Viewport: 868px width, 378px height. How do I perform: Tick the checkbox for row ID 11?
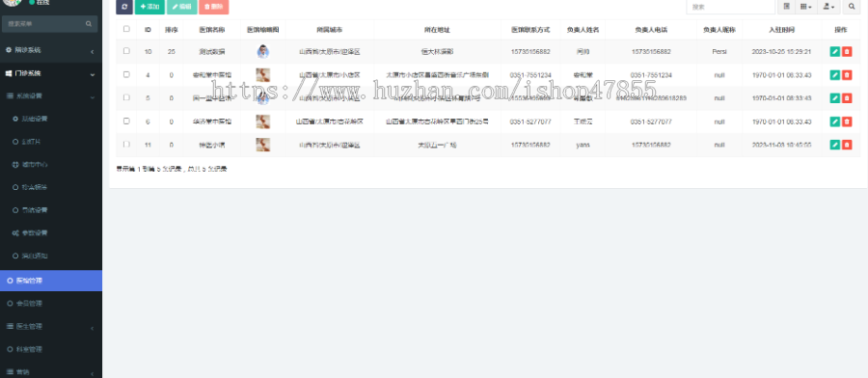126,144
